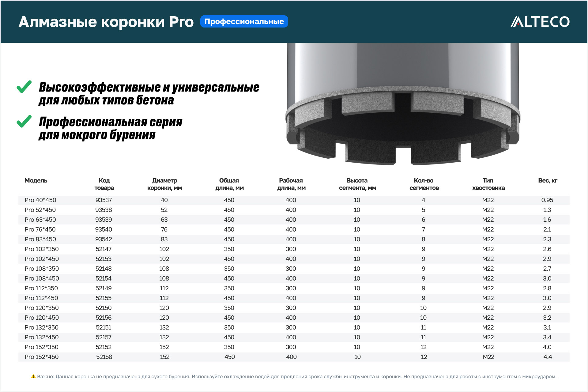
Task: Click the Вес, кг header
Action: tap(548, 180)
